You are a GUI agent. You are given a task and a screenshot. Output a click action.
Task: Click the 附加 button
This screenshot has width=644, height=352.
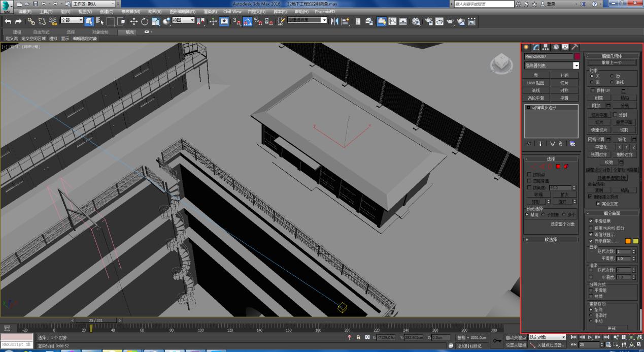[x=596, y=106]
